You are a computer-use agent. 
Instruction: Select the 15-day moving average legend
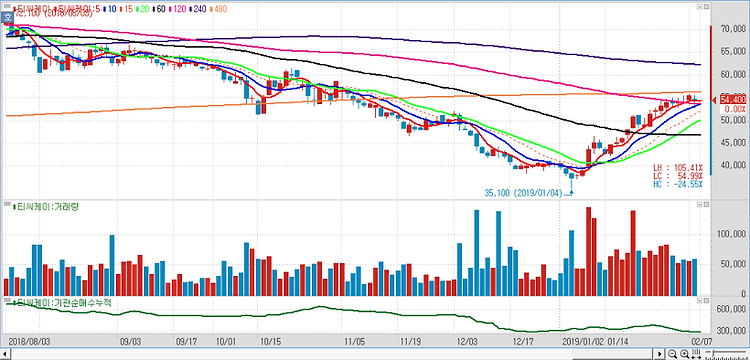(127, 9)
